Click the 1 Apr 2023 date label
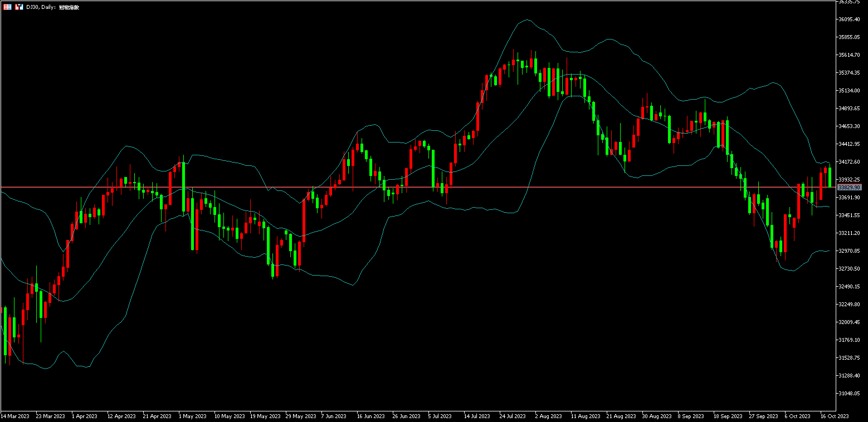 click(x=85, y=416)
